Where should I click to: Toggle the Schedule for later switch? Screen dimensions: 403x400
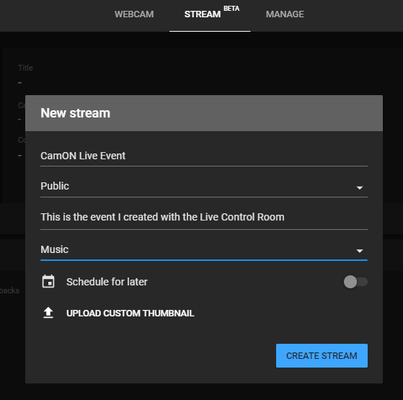point(355,282)
